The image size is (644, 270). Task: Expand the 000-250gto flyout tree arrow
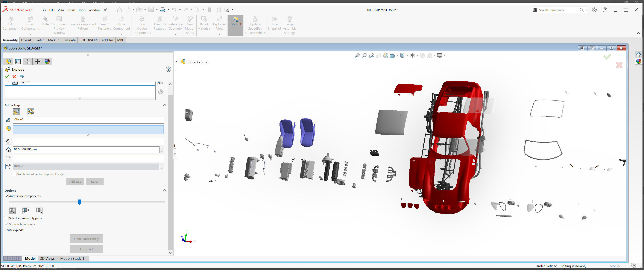pyautogui.click(x=176, y=62)
